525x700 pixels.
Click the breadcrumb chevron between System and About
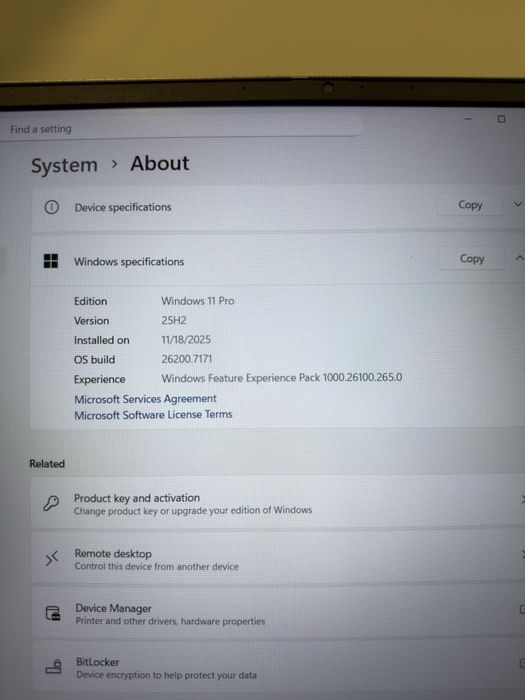click(x=114, y=164)
